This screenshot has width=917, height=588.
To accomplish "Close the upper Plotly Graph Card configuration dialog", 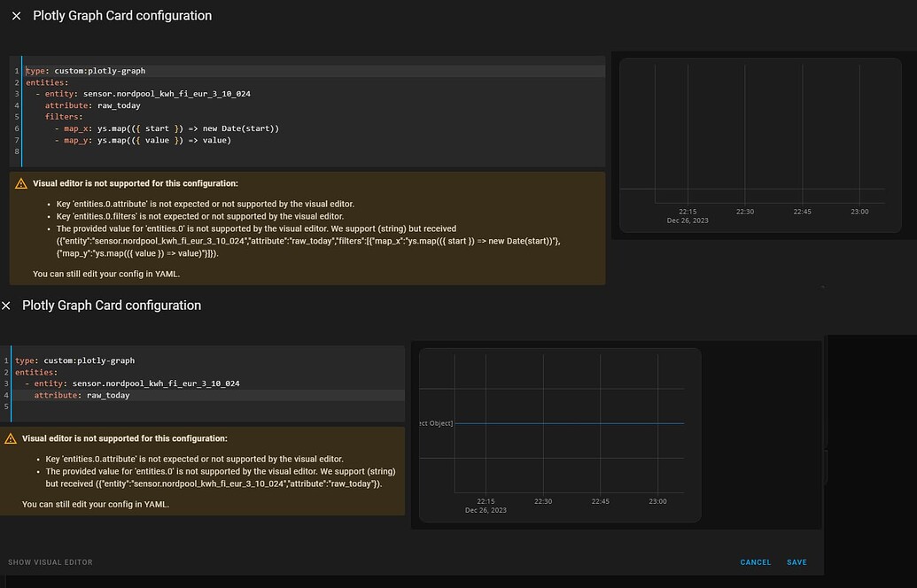I will pyautogui.click(x=16, y=16).
